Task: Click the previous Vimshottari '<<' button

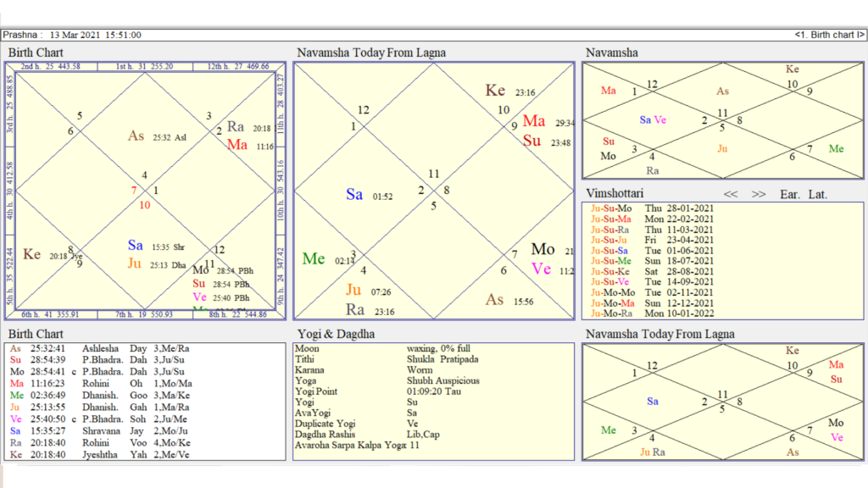Action: [x=730, y=195]
